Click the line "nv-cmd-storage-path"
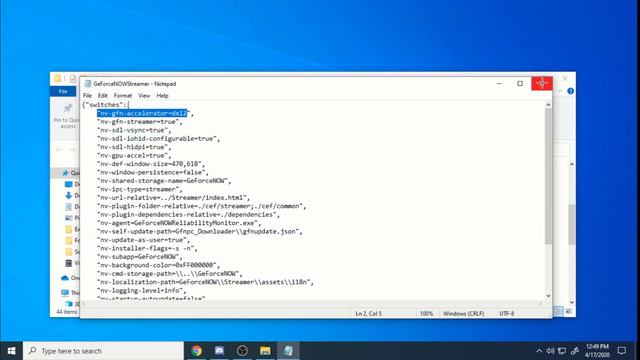This screenshot has width=640, height=360. tap(170, 273)
